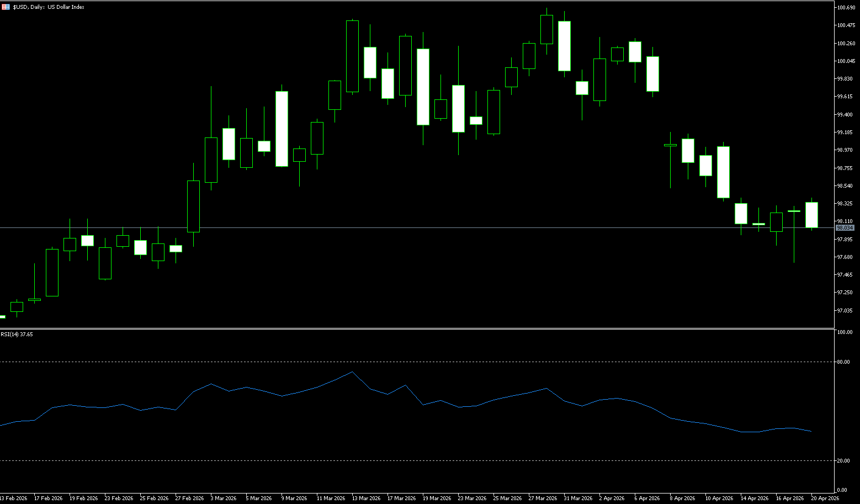Select the 13 Mar 2026 date label
The image size is (860, 504).
(x=366, y=498)
